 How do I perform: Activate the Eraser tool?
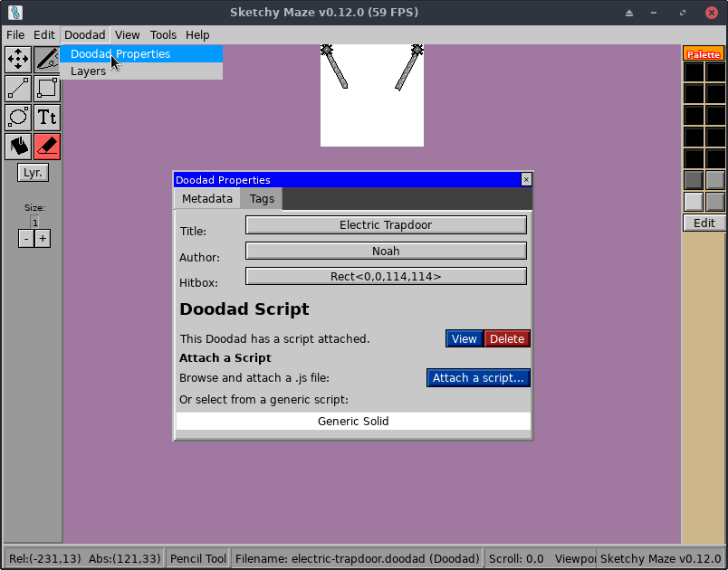(x=46, y=145)
